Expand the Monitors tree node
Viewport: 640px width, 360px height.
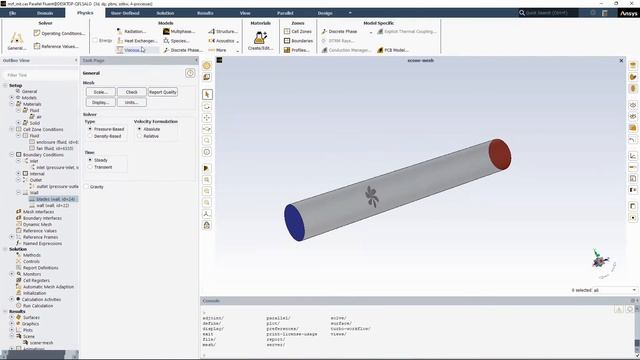pos(12,274)
